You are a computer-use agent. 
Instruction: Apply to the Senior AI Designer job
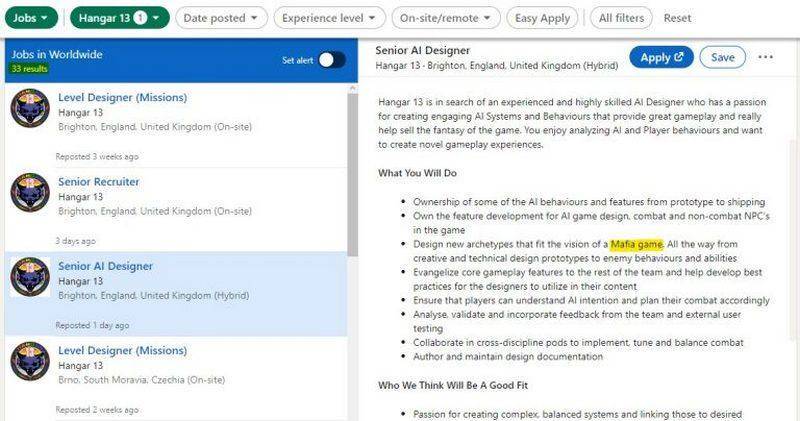click(x=661, y=57)
